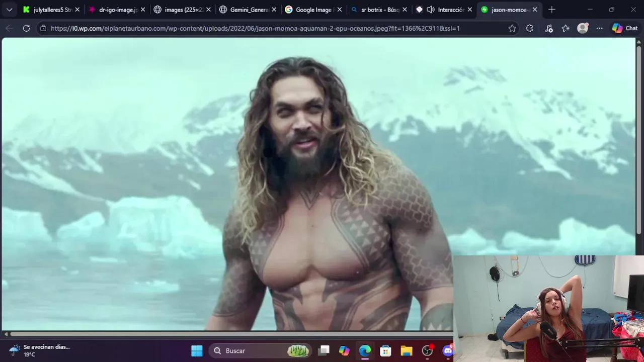Switch to the julytalleres5 tab
This screenshot has width=644, height=362.
pos(50,10)
